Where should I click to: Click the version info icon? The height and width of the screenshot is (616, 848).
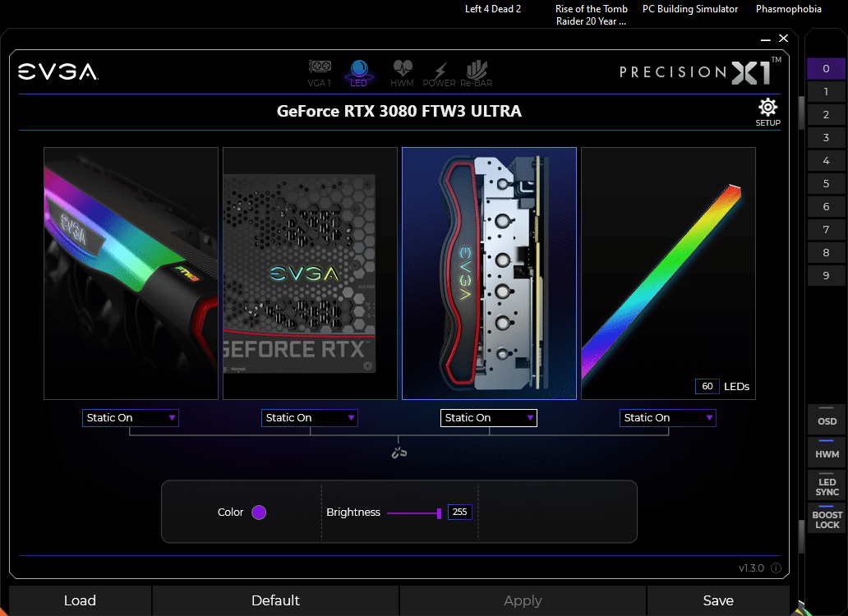776,568
